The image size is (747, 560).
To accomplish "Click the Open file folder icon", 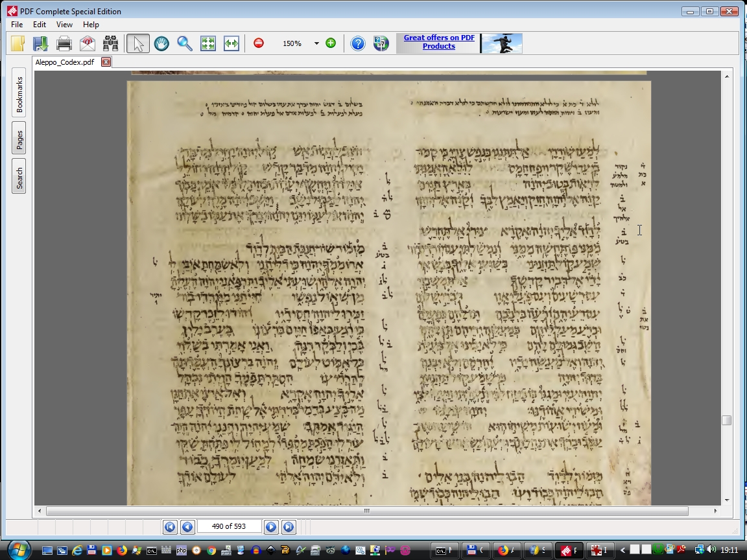I will (18, 43).
